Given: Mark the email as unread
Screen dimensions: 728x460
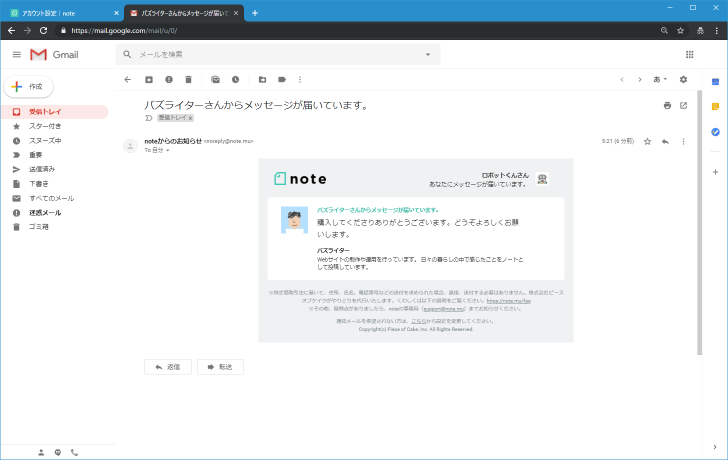Looking at the screenshot, I should (x=215, y=79).
